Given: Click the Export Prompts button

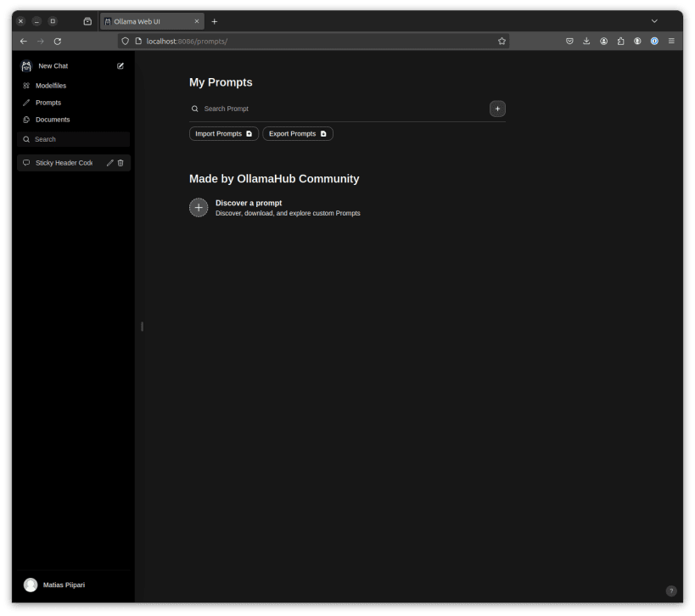Looking at the screenshot, I should tap(297, 133).
